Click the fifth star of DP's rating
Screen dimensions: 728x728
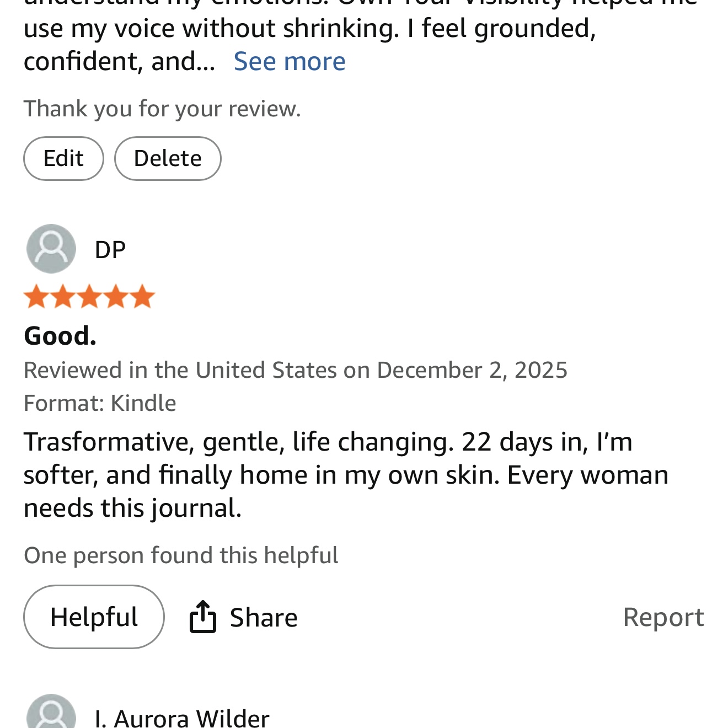click(143, 297)
